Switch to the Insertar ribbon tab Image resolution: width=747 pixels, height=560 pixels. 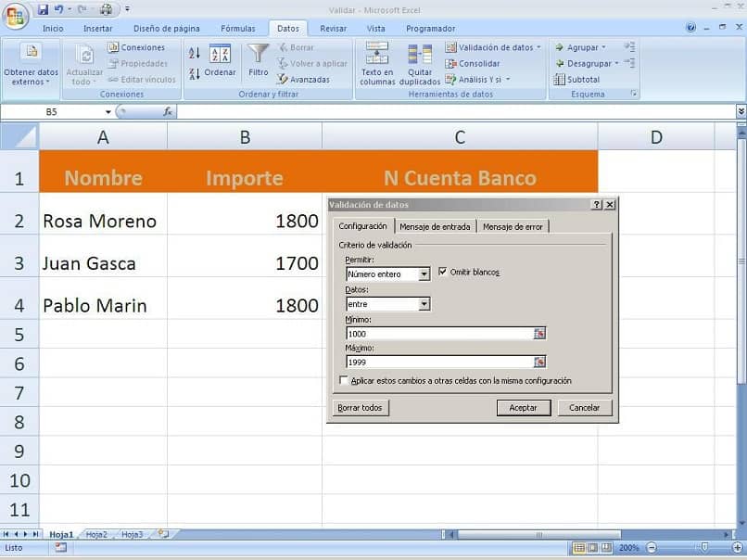[98, 28]
